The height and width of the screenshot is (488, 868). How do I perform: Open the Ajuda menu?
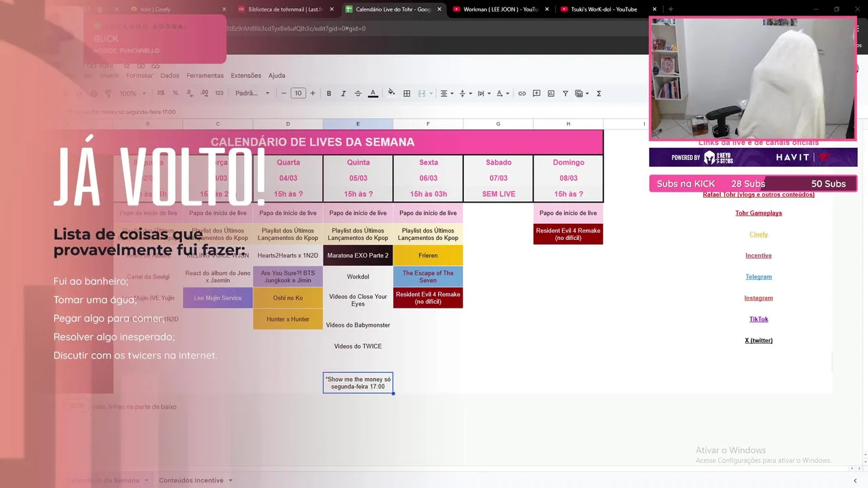point(277,76)
